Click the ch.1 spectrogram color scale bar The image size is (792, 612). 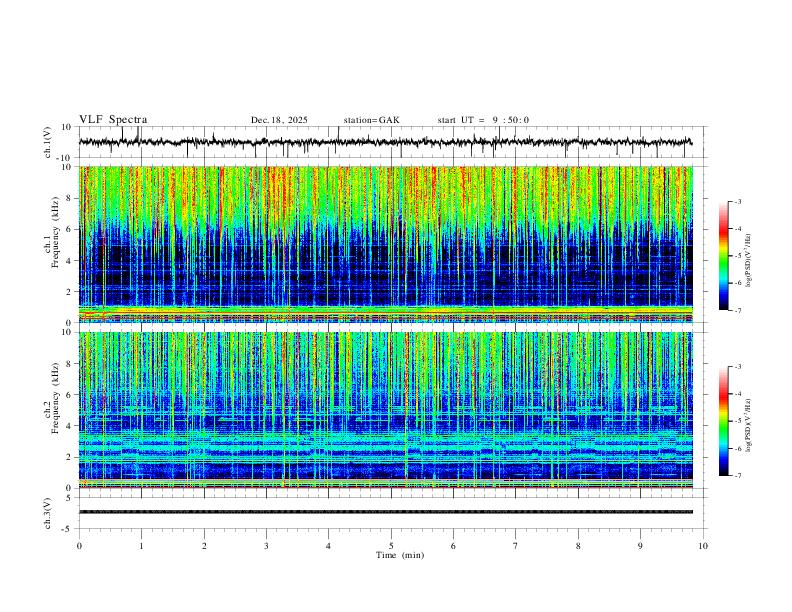coord(723,256)
